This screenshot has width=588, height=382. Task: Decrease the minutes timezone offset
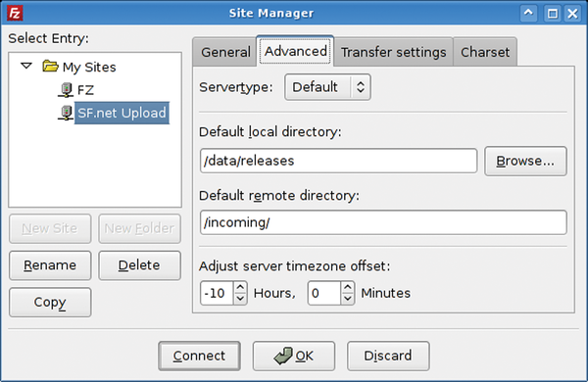point(348,299)
